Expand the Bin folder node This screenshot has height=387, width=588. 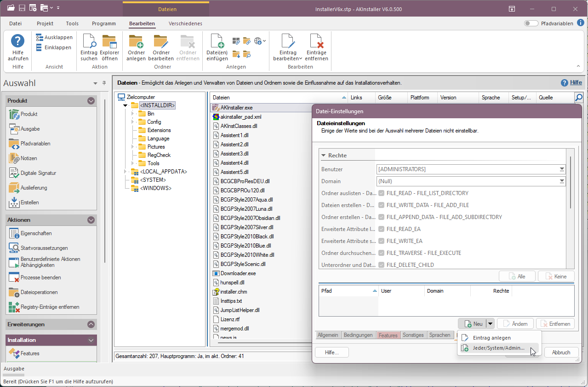133,114
